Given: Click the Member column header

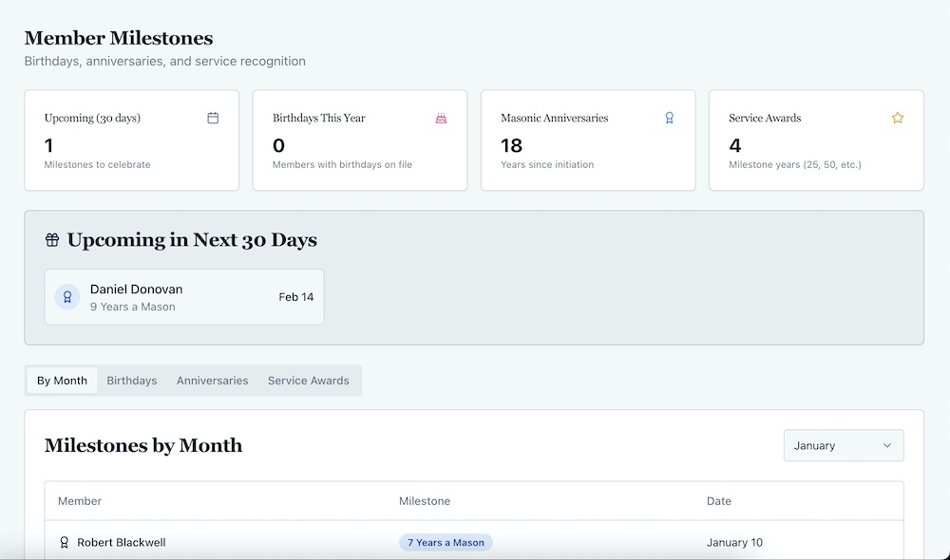Looking at the screenshot, I should pos(80,501).
